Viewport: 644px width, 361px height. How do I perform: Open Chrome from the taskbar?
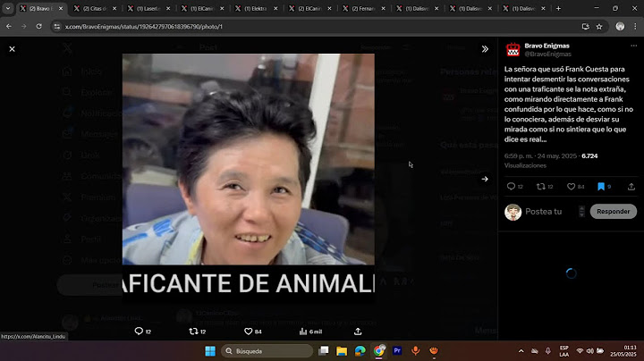[378, 351]
